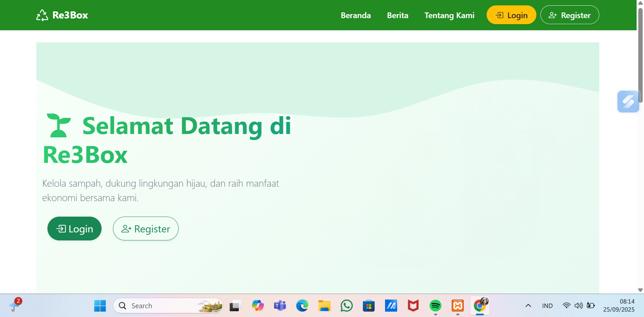Open WhatsApp from the taskbar
The width and height of the screenshot is (644, 317).
pos(346,306)
